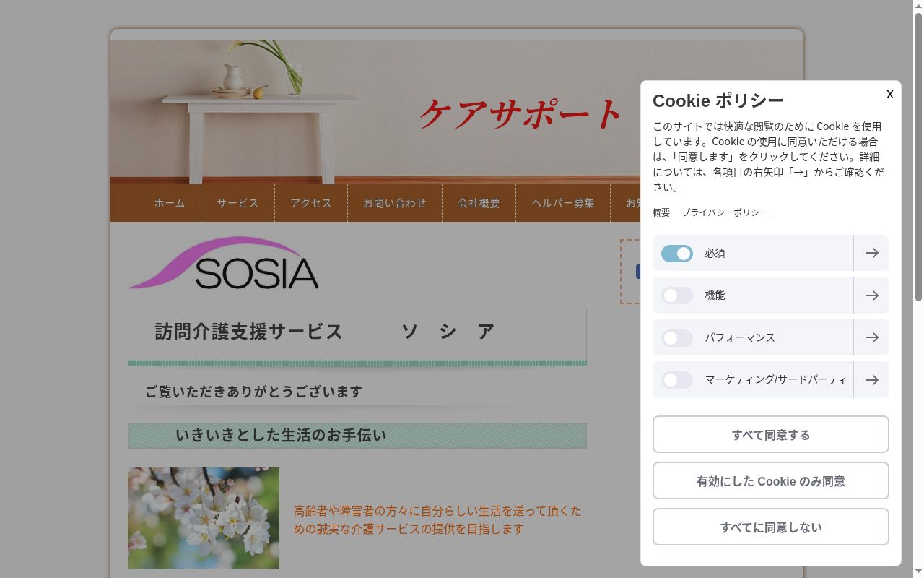Click the すべてに同意しない button
The width and height of the screenshot is (924, 578).
coord(771,527)
